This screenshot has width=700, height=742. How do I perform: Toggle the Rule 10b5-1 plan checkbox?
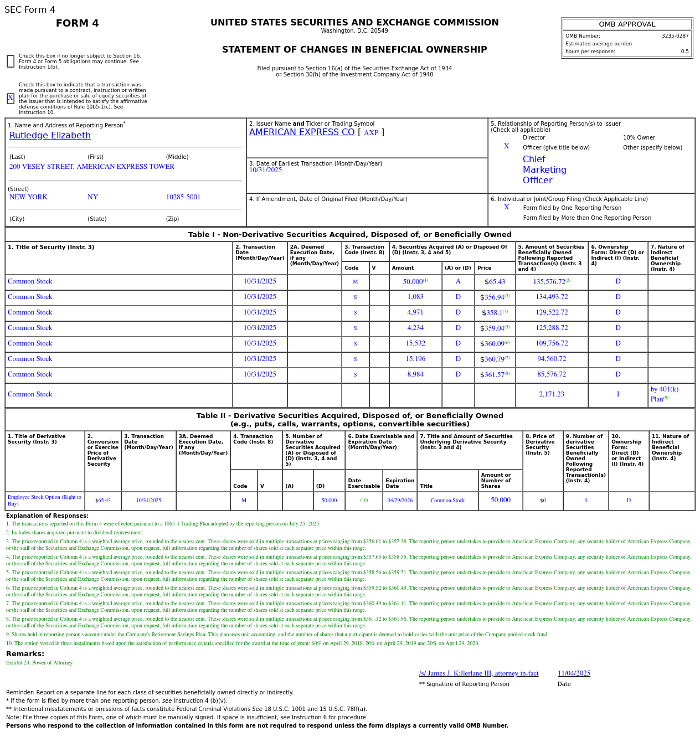11,98
